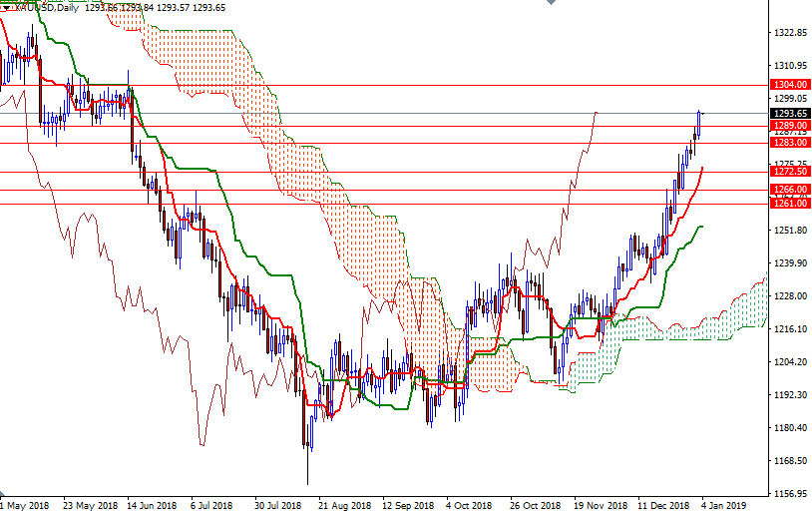The height and width of the screenshot is (513, 812).
Task: Click the 1261.00 price level tag
Action: click(x=789, y=204)
